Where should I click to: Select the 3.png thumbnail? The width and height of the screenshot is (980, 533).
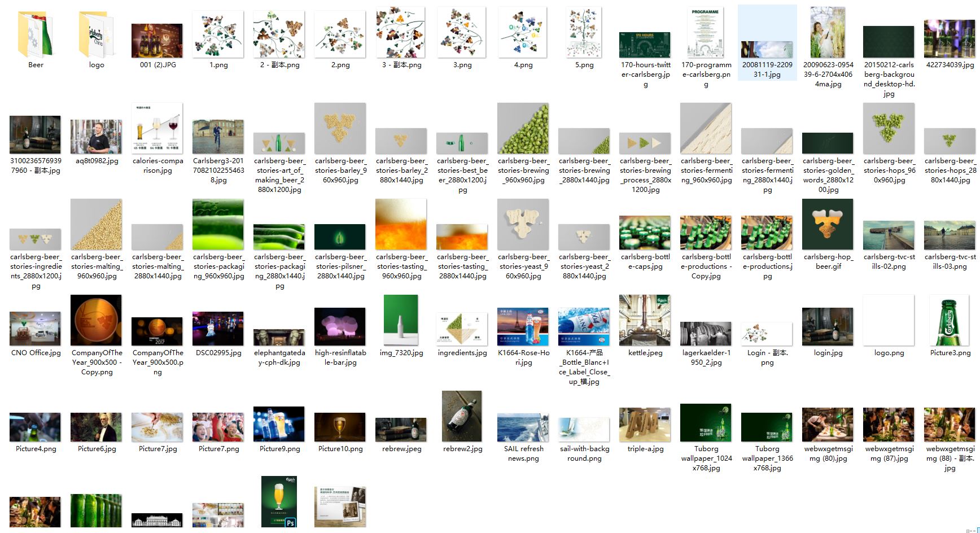coord(462,32)
